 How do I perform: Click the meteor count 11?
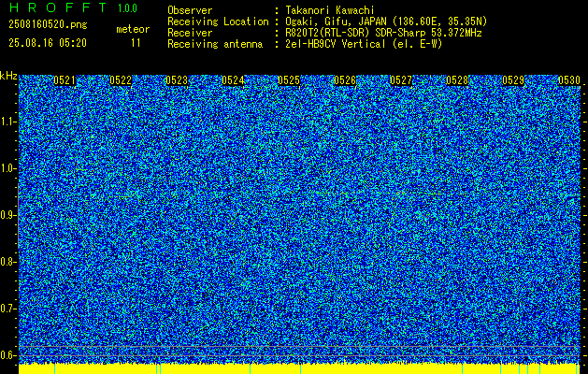pyautogui.click(x=136, y=43)
